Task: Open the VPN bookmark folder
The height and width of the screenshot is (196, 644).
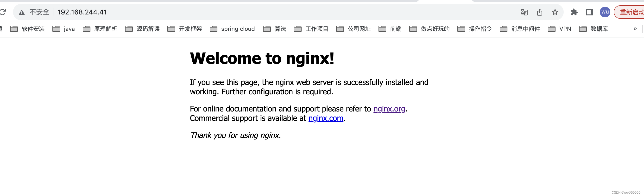Action: click(x=559, y=29)
